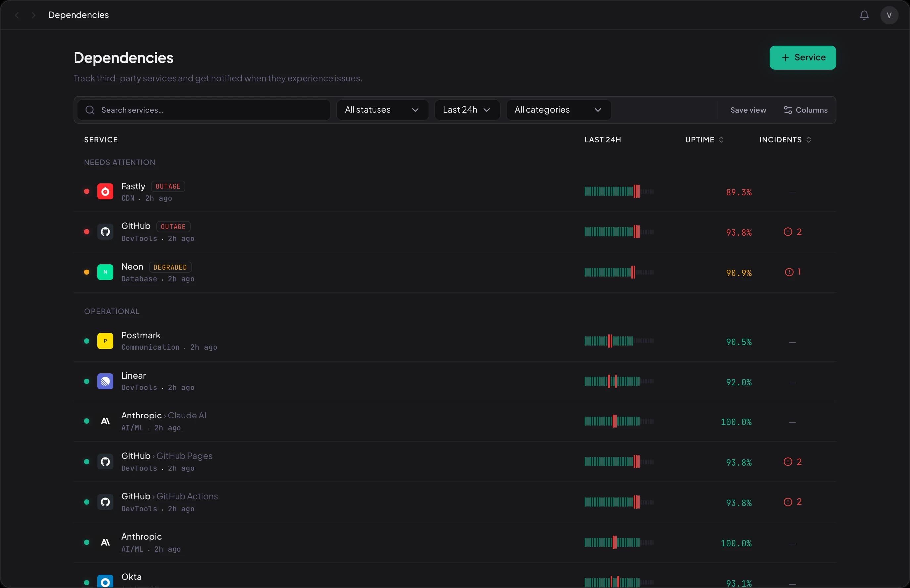Click Save view
The height and width of the screenshot is (588, 910).
[x=747, y=110]
